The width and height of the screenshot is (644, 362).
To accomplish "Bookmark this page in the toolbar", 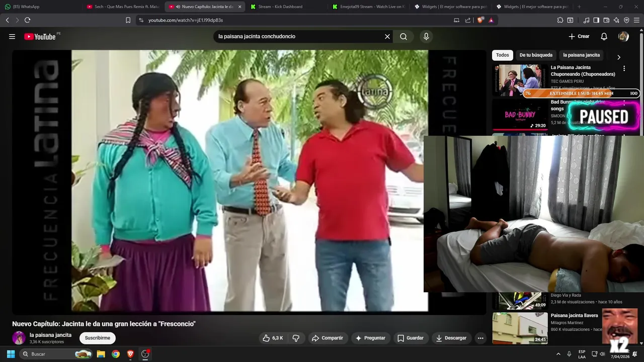I will click(x=128, y=20).
